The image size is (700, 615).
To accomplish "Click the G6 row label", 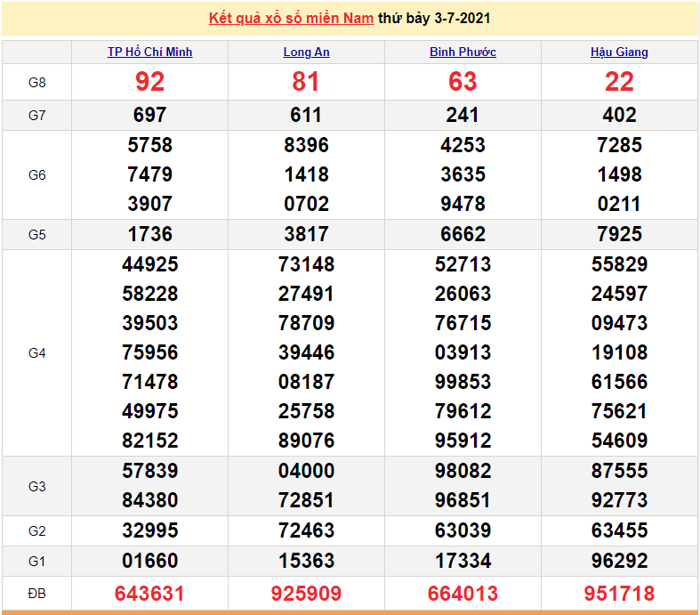I will [37, 175].
